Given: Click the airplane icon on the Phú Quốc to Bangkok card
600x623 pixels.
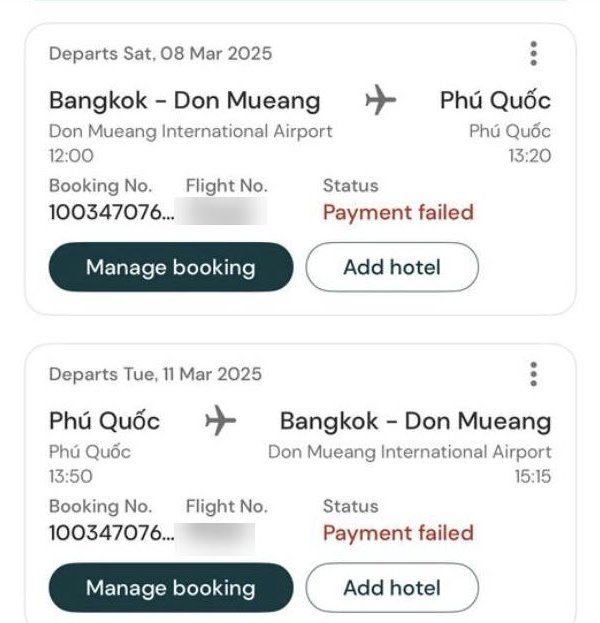Looking at the screenshot, I should coord(220,421).
